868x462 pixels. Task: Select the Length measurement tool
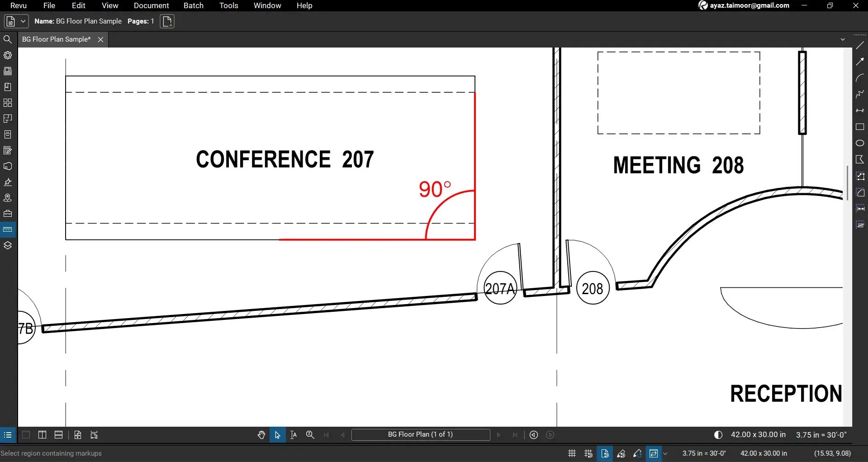point(860,209)
